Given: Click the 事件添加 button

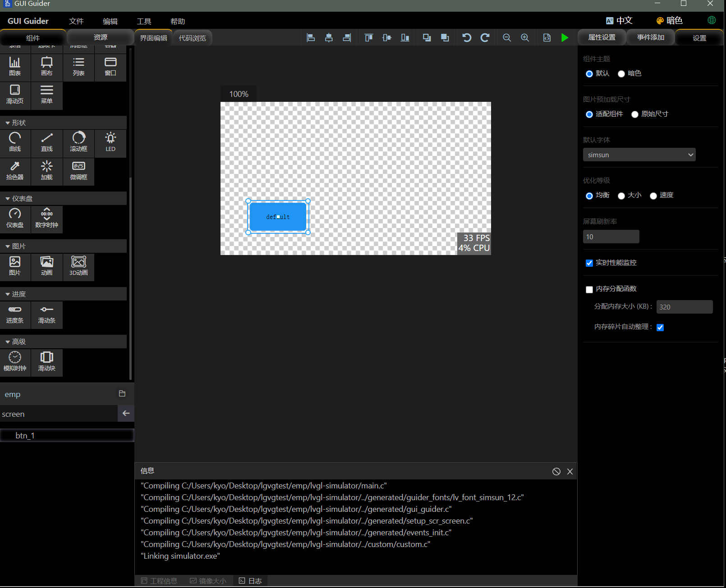Looking at the screenshot, I should [x=650, y=37].
